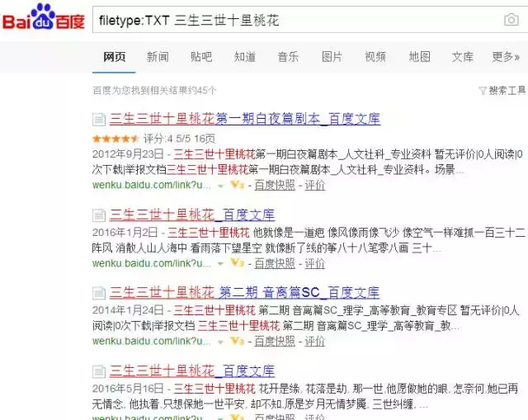
Task: Switch to the 贴吧 tab
Action: point(201,57)
